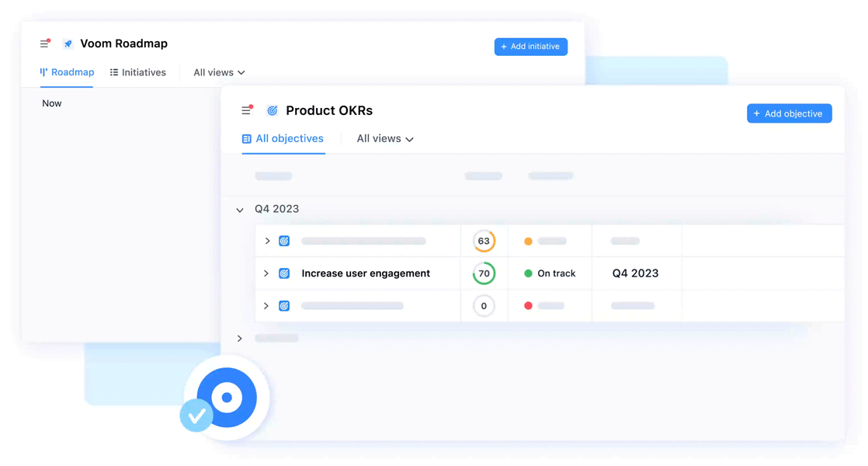Open the Product OKRs hamburger menu
Viewport: 868px width, 466px height.
247,110
